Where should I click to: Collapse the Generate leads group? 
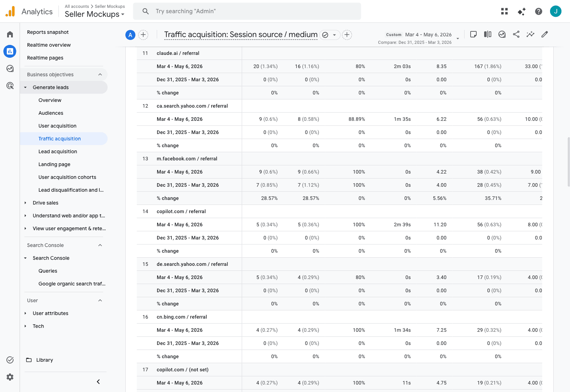coord(25,87)
